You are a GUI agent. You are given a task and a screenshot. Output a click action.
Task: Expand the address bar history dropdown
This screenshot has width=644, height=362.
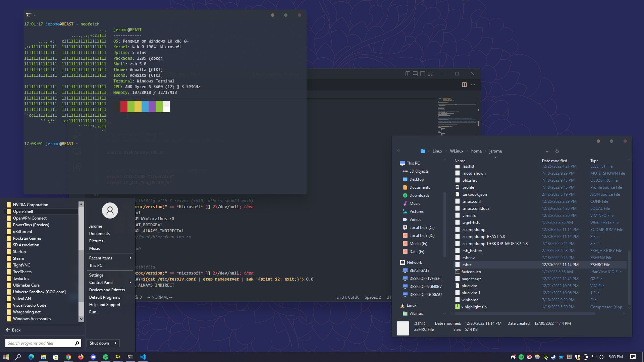coord(547,151)
